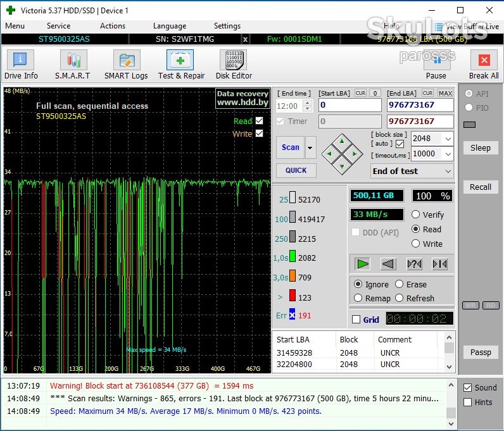Open SMART Logs
Screen dimensions: 504x431
127,65
